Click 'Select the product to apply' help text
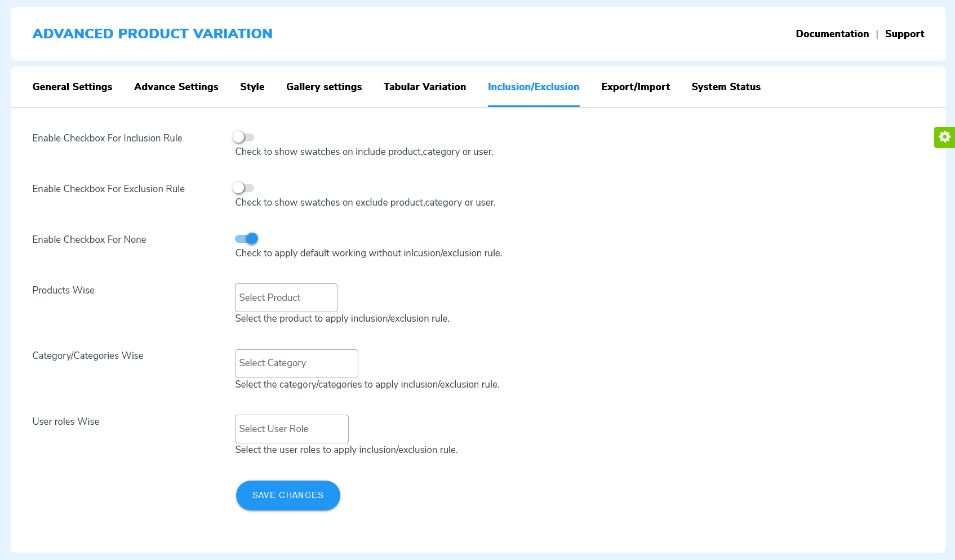This screenshot has height=560, width=955. point(343,318)
